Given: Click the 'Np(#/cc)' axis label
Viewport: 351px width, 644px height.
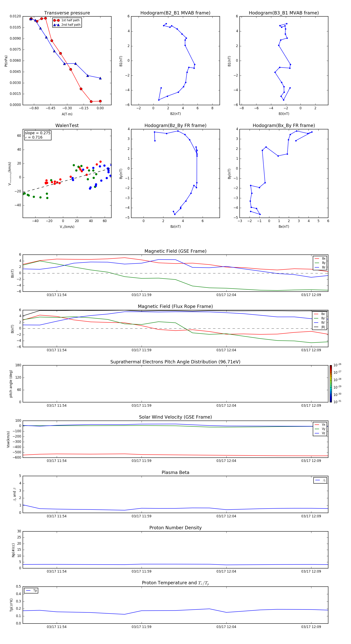Looking at the screenshot, I should (x=13, y=550).
